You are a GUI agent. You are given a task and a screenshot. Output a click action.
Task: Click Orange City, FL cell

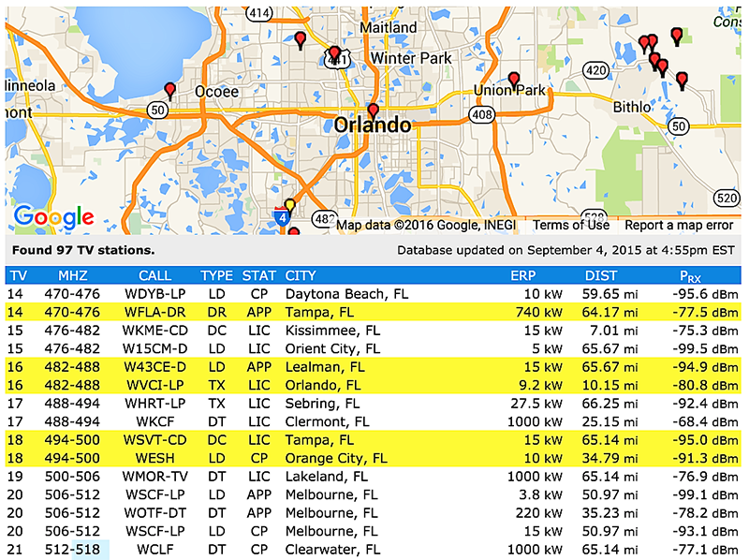pos(336,458)
